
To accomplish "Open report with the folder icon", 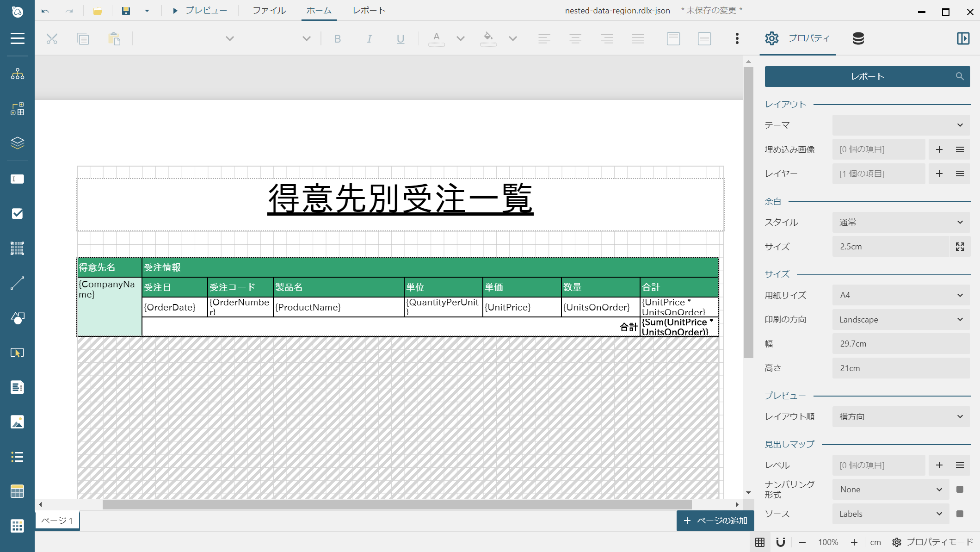I will coord(98,11).
